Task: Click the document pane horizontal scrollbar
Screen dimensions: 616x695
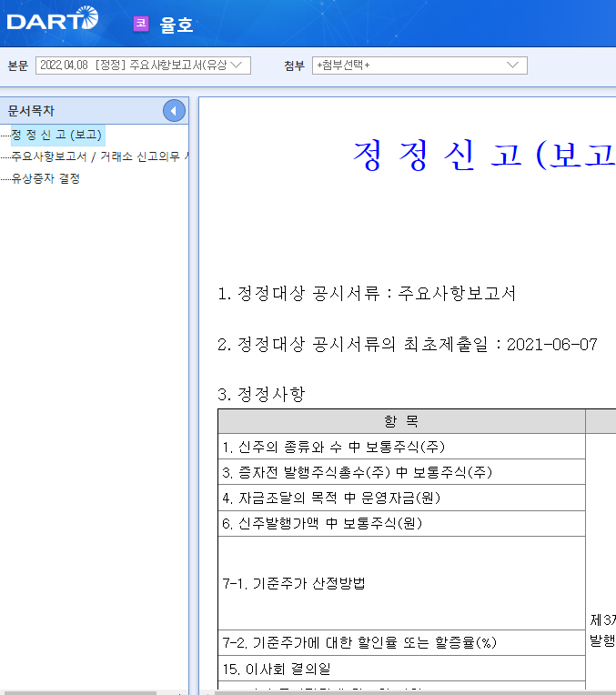Action: point(415,693)
